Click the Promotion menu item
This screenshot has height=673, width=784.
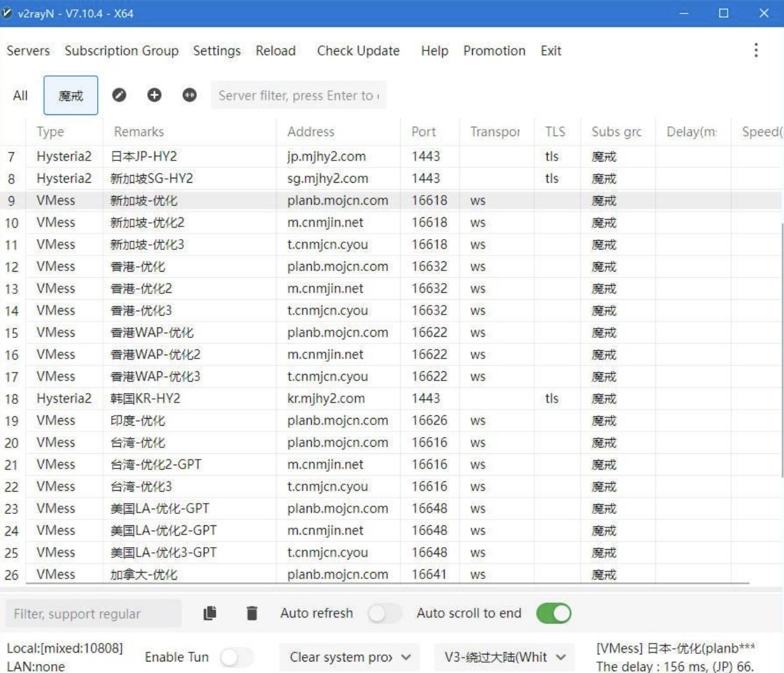[494, 50]
